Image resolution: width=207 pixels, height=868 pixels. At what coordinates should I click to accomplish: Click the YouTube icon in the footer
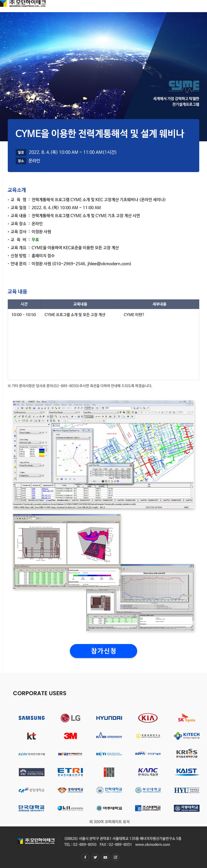[x=105, y=857]
